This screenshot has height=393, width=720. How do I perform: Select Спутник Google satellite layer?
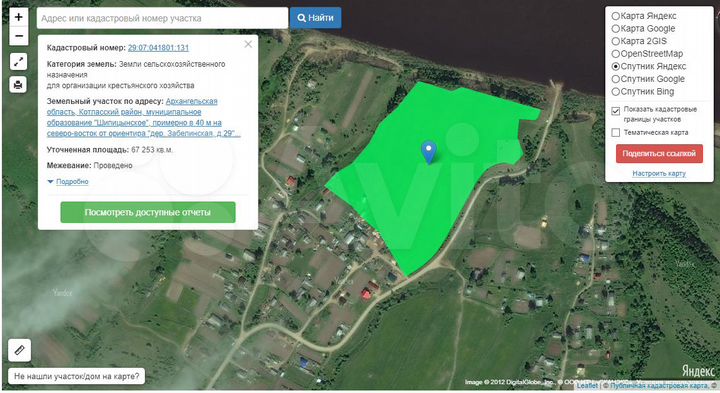(648, 79)
